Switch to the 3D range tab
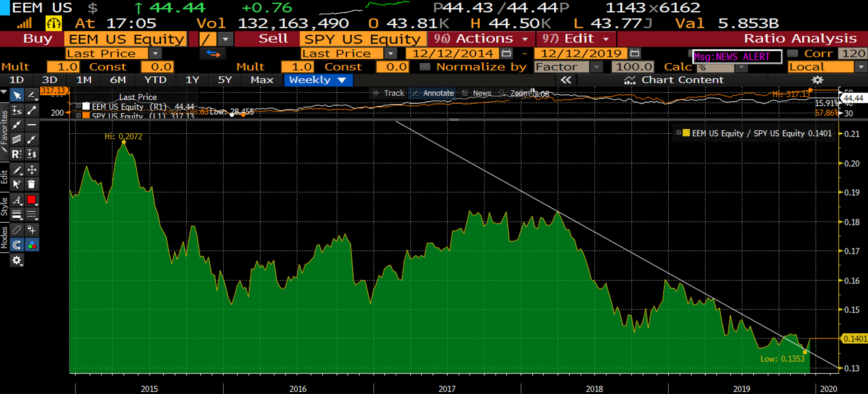The image size is (868, 394). tap(50, 80)
